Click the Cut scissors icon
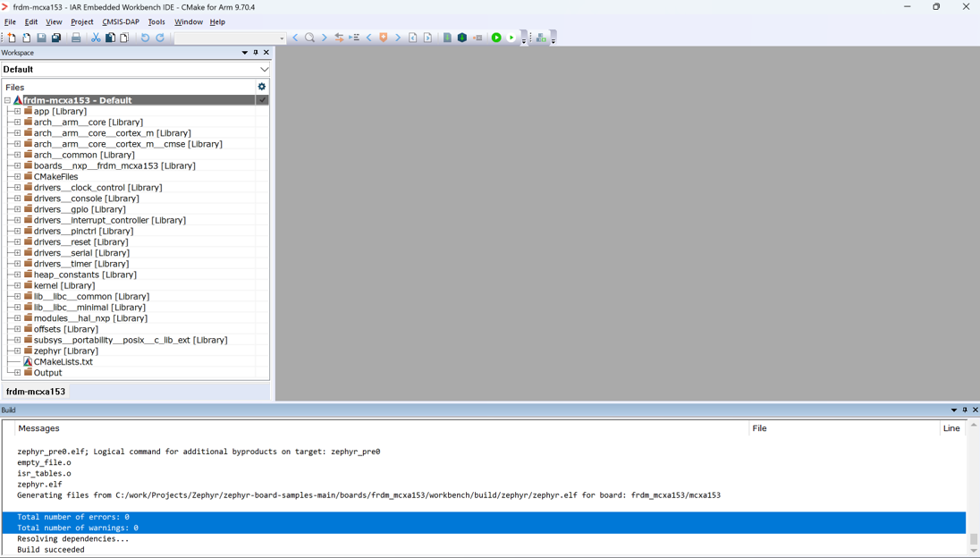 pos(96,38)
